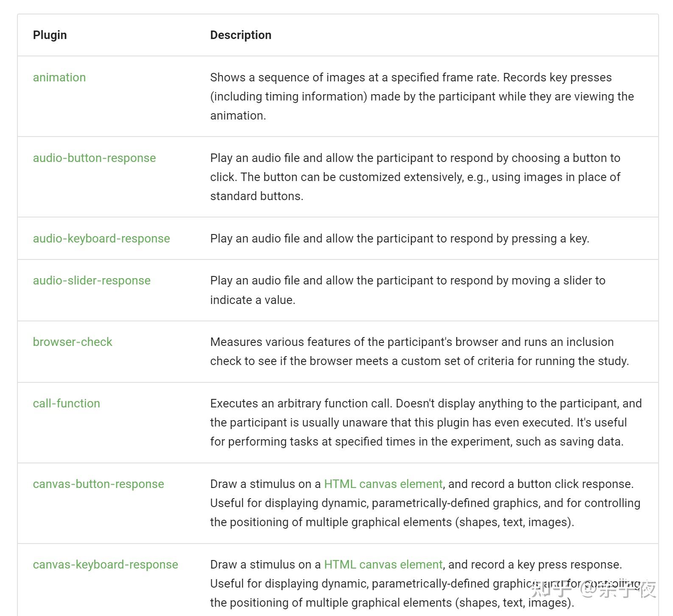Screen dimensions: 673x616
Task: Click the audio-keyboard-response description sentence
Action: coord(399,239)
